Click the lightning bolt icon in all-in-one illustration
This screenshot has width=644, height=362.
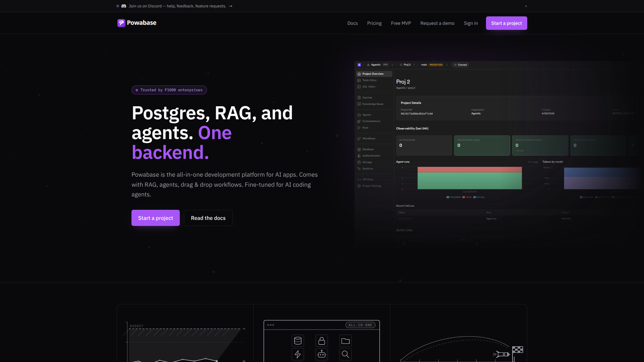(x=298, y=354)
